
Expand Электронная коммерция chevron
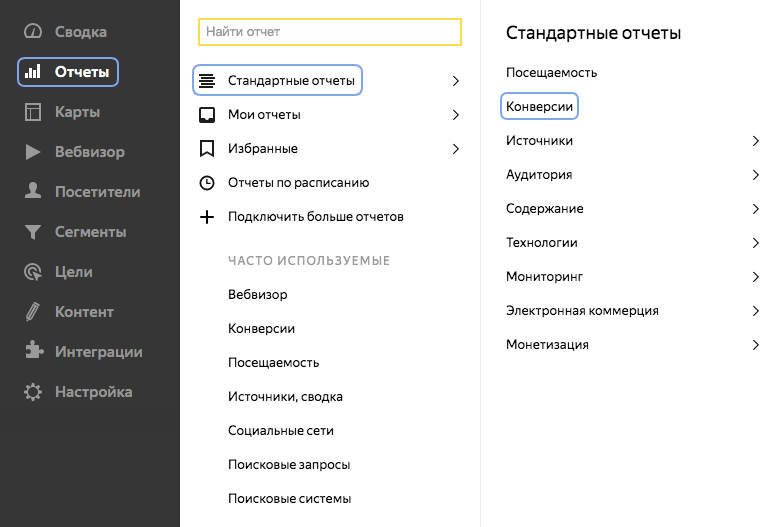point(756,311)
